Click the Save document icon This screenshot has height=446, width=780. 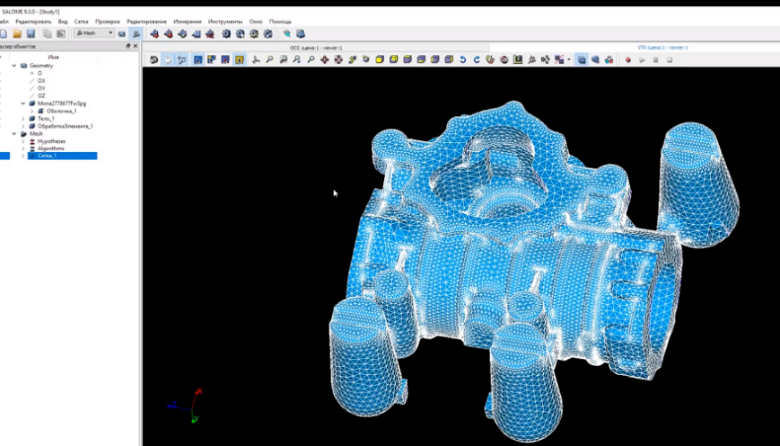(30, 33)
